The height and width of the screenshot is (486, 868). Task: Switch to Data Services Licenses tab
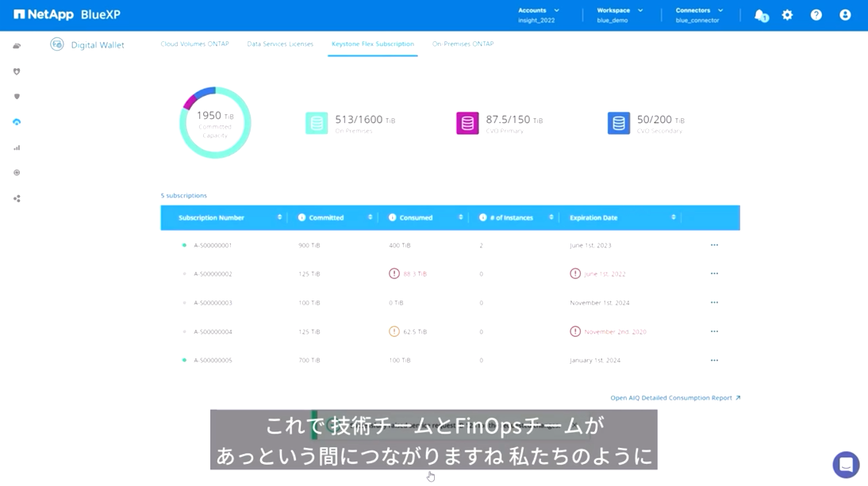pyautogui.click(x=280, y=44)
